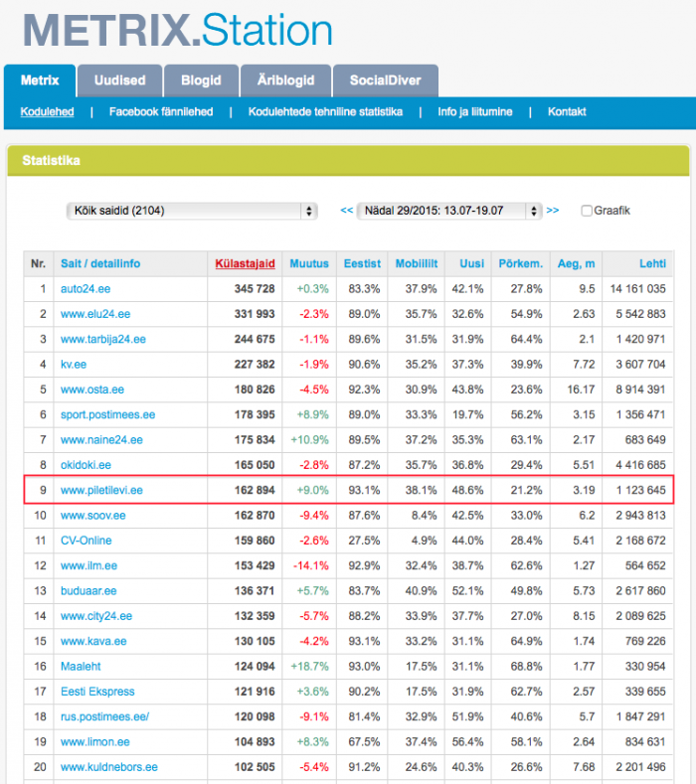The image size is (696, 784).
Task: Open auto24.ee site details
Action: (86, 289)
